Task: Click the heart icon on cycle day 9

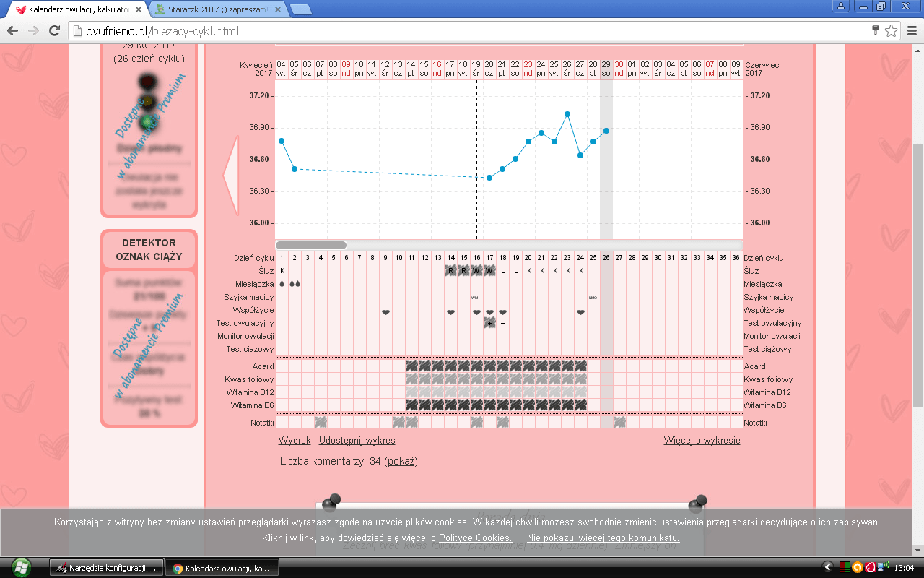Action: pyautogui.click(x=386, y=311)
